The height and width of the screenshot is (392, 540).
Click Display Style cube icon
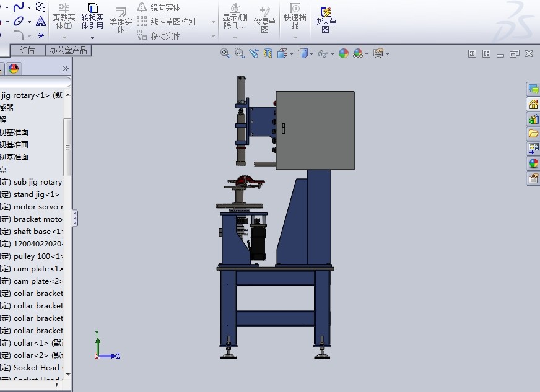302,53
